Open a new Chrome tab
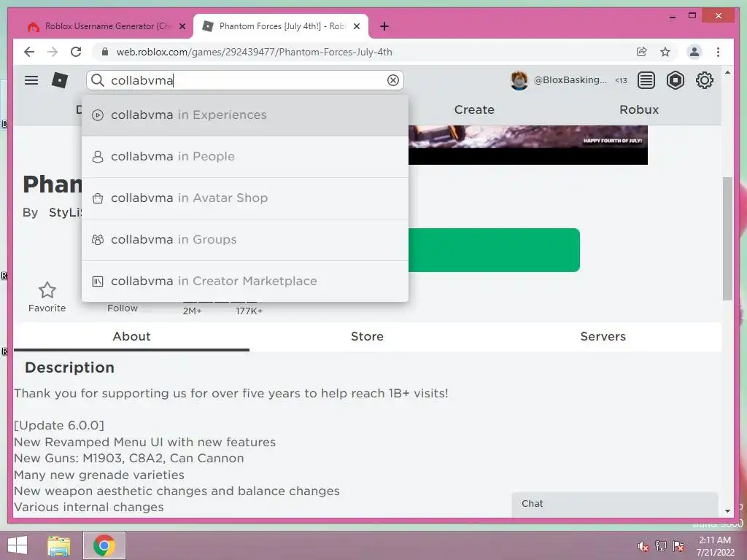Viewport: 747px width, 560px height. coord(384,26)
